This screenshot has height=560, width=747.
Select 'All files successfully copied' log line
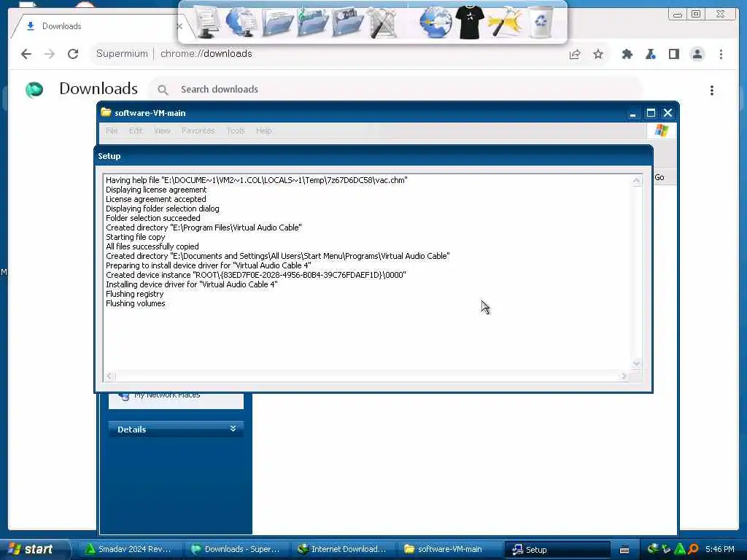pos(152,246)
